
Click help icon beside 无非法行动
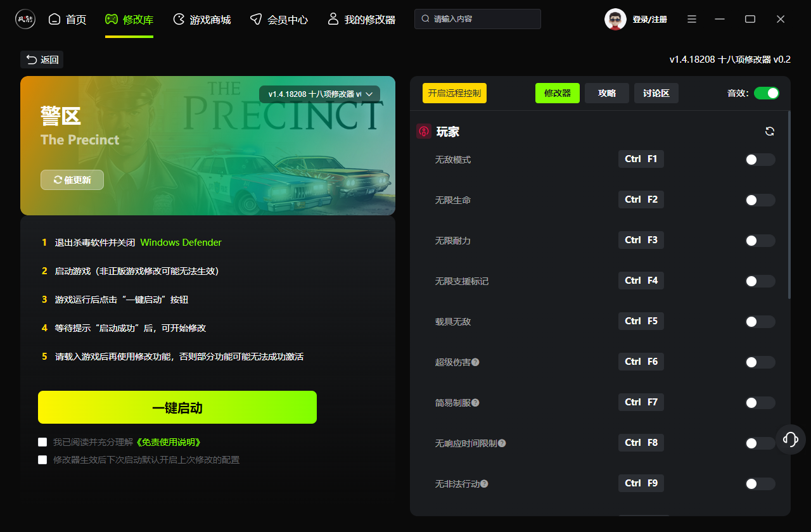coord(484,484)
